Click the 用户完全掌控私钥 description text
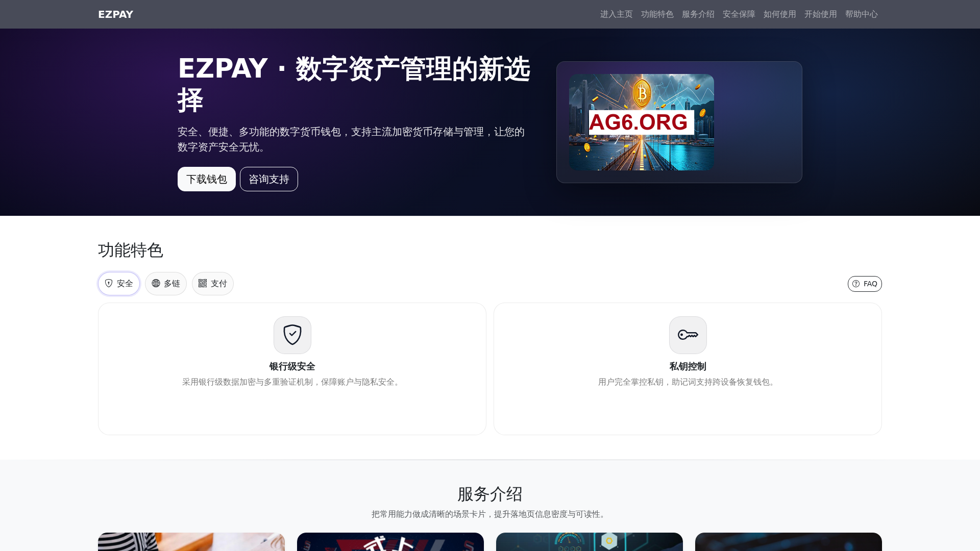This screenshot has height=551, width=980. point(688,382)
